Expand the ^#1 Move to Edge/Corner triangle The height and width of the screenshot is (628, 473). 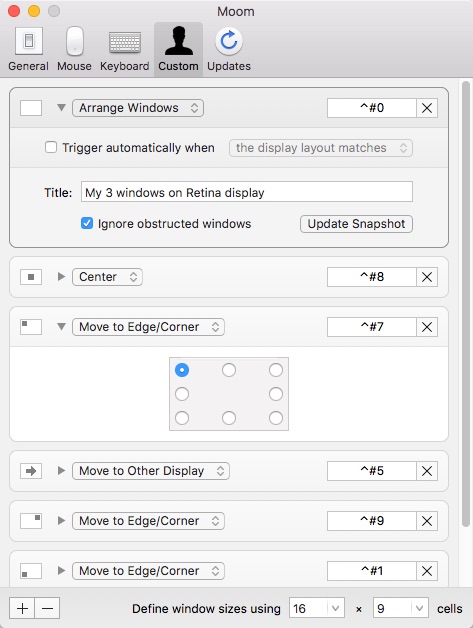pyautogui.click(x=61, y=571)
